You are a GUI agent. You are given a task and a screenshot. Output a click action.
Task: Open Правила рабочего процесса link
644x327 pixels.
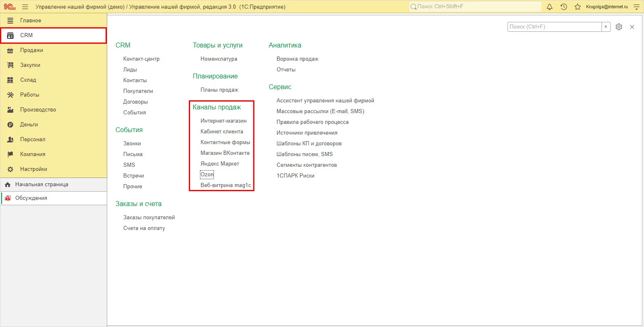pyautogui.click(x=313, y=122)
